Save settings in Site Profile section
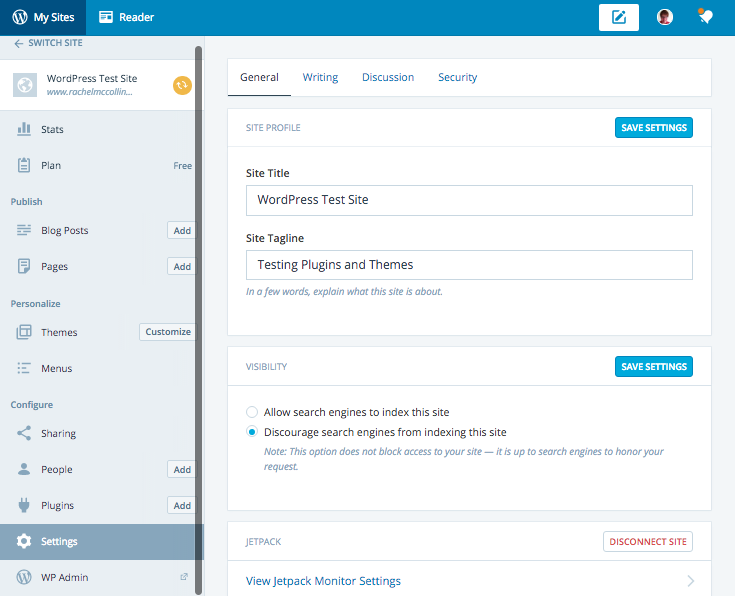The width and height of the screenshot is (735, 596). (654, 128)
